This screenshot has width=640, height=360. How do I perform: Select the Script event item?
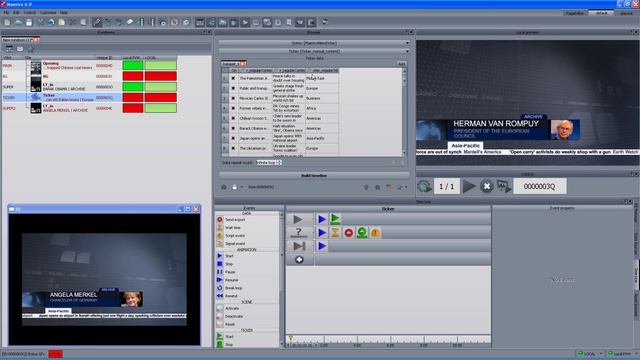(x=249, y=236)
